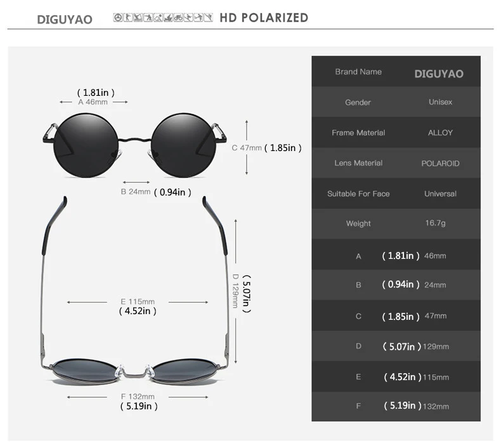Click '24mm' in the table's B row
This screenshot has height=448, width=501.
435,285
